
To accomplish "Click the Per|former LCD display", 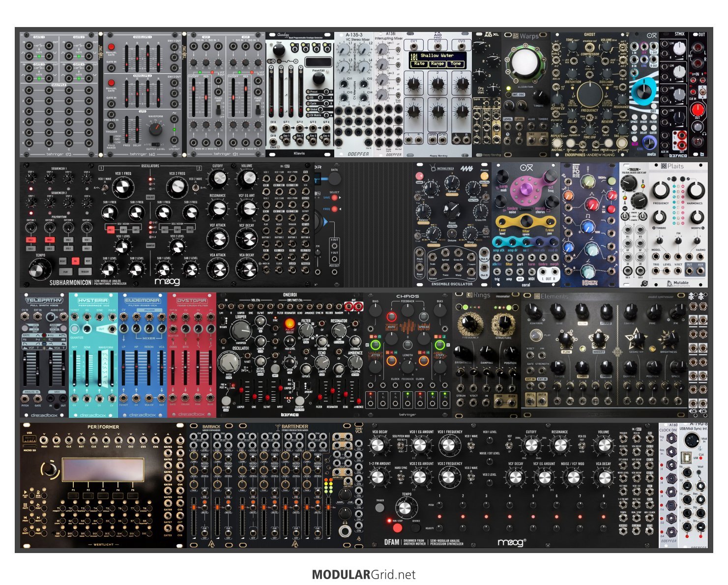I will pyautogui.click(x=103, y=470).
